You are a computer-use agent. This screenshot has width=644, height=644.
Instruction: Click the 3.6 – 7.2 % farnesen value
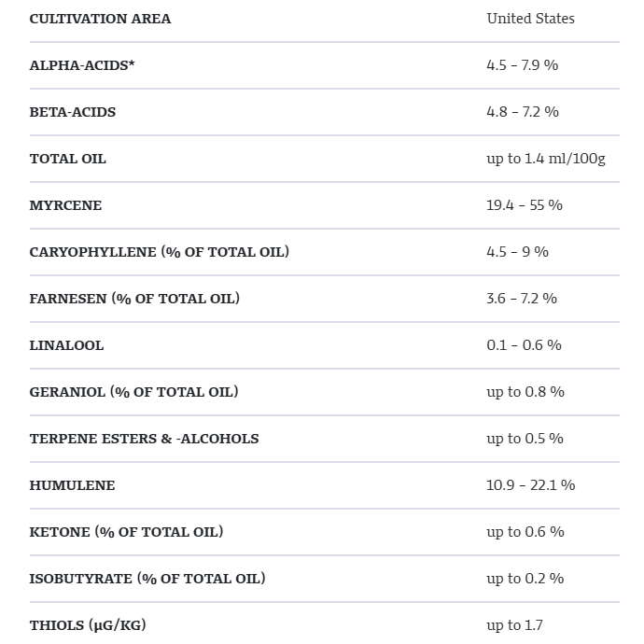click(x=522, y=298)
